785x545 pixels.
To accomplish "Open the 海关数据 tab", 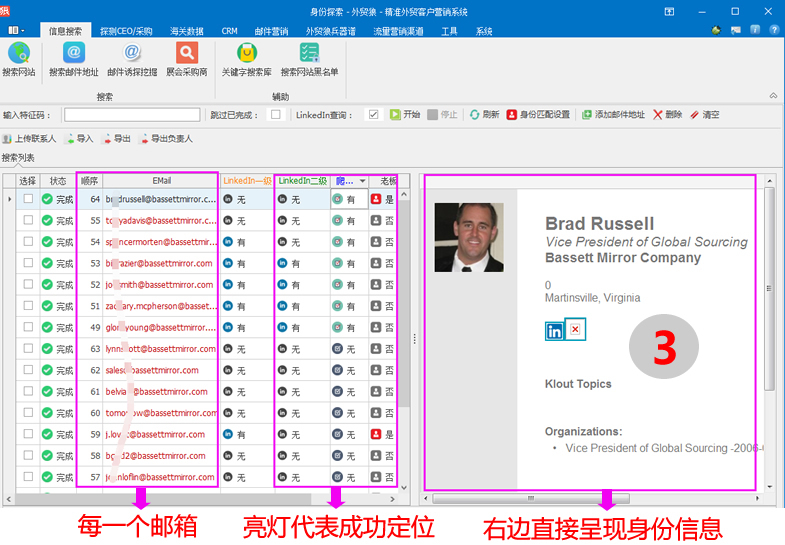I will click(x=186, y=31).
